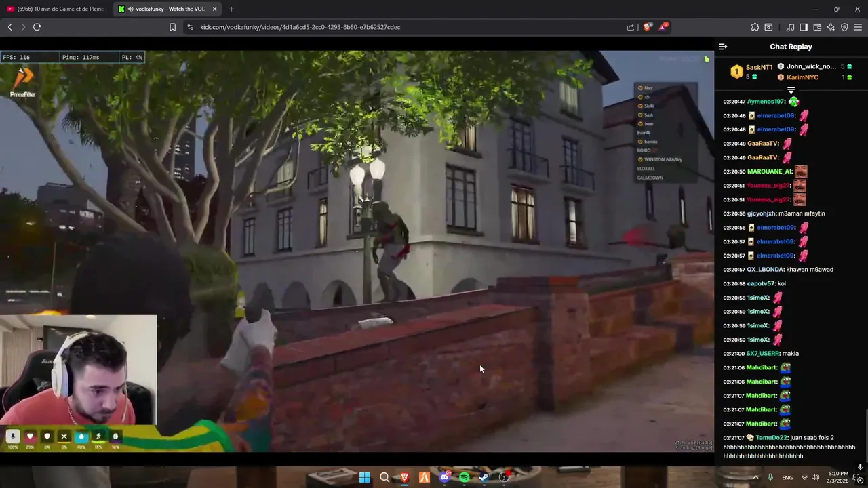The height and width of the screenshot is (488, 868).
Task: Expand the gift leaderboard arrow
Action: (791, 90)
